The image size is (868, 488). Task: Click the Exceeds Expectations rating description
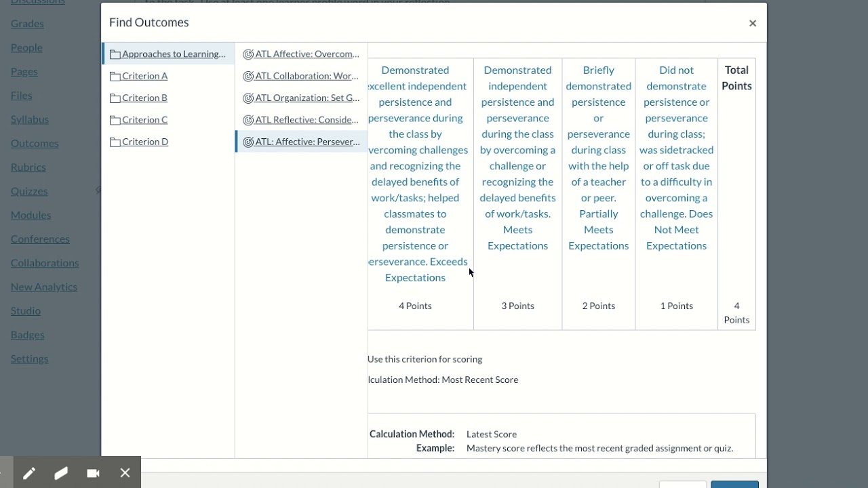[x=418, y=174]
